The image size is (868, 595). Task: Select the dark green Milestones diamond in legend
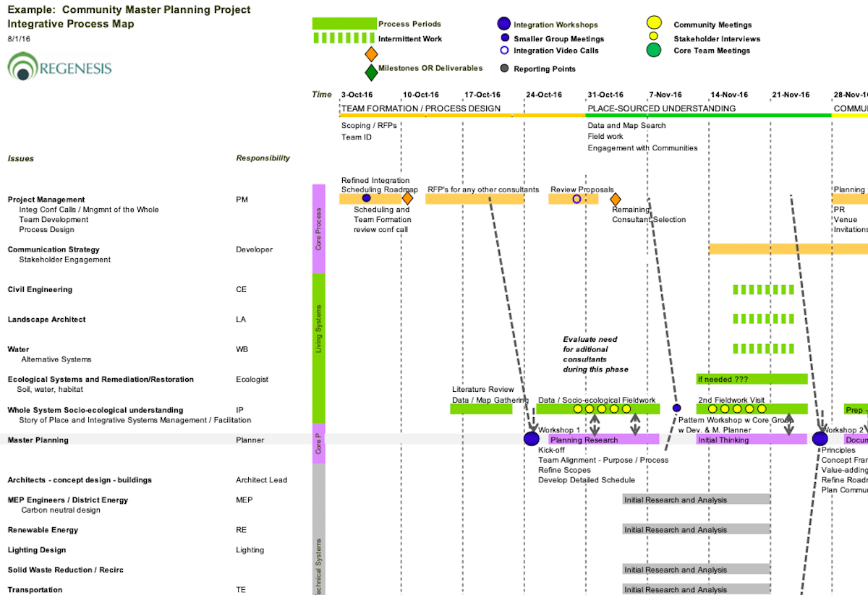(x=371, y=72)
